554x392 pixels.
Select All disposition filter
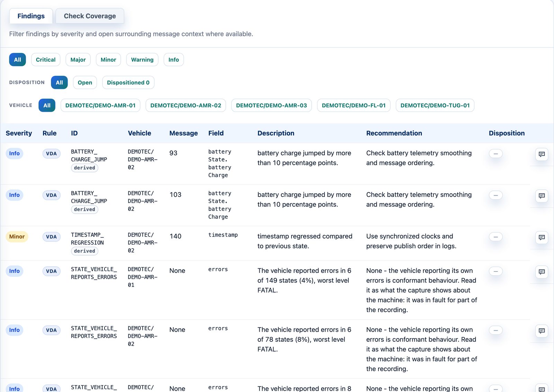coord(59,82)
